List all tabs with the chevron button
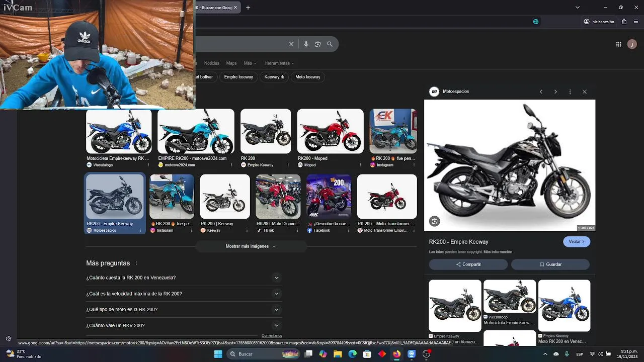Image resolution: width=644 pixels, height=362 pixels. [577, 8]
